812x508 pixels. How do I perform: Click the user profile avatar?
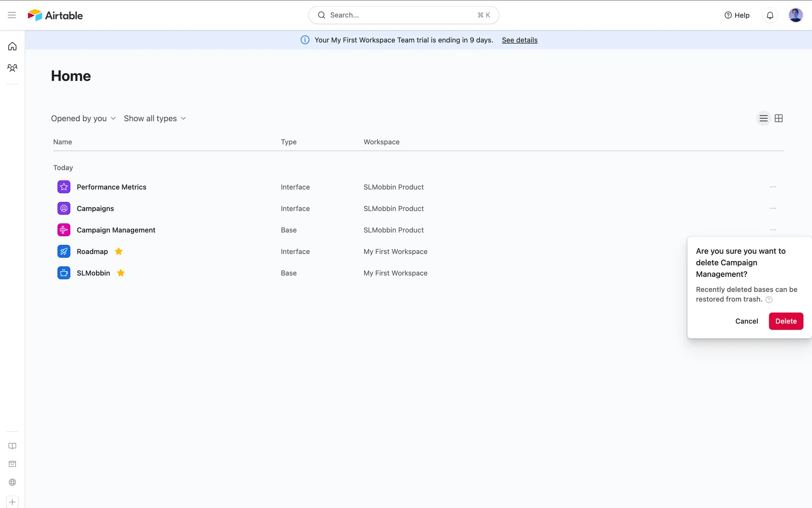pos(795,15)
